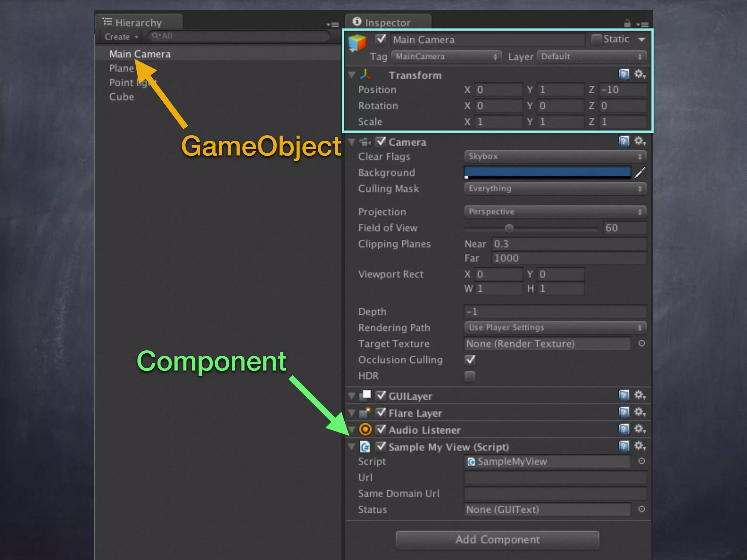Open Sample My View script gear menu
Screen dimensions: 747x560
pos(639,446)
